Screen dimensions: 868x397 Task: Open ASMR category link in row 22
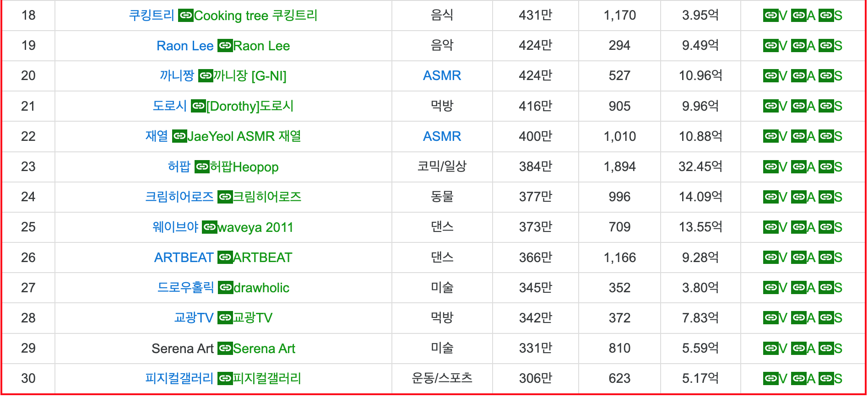442,136
